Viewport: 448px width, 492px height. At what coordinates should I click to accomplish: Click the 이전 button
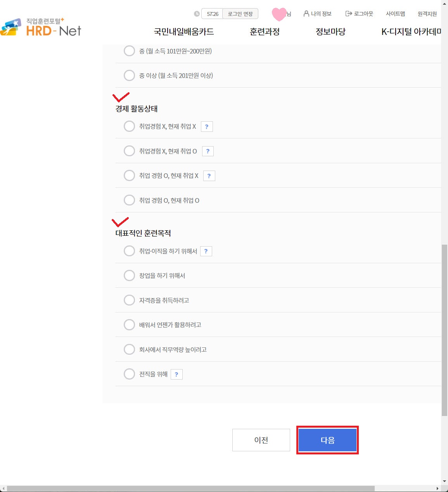click(x=261, y=440)
